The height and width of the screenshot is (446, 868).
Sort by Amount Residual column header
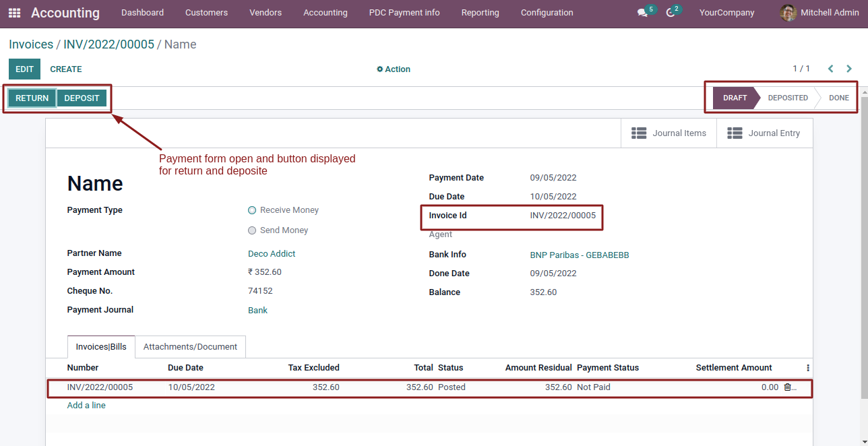[x=538, y=368]
